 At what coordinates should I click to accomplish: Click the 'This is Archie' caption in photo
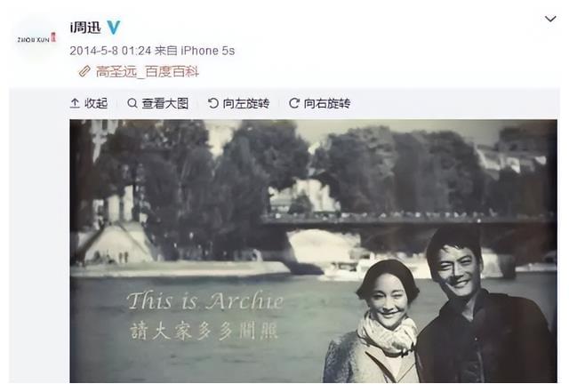tap(205, 300)
